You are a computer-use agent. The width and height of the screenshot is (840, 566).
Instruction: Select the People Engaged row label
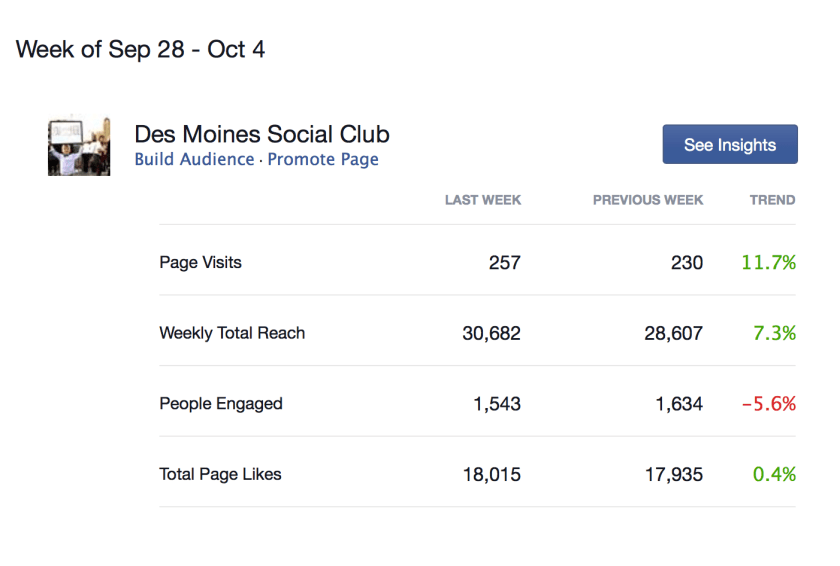(x=221, y=404)
